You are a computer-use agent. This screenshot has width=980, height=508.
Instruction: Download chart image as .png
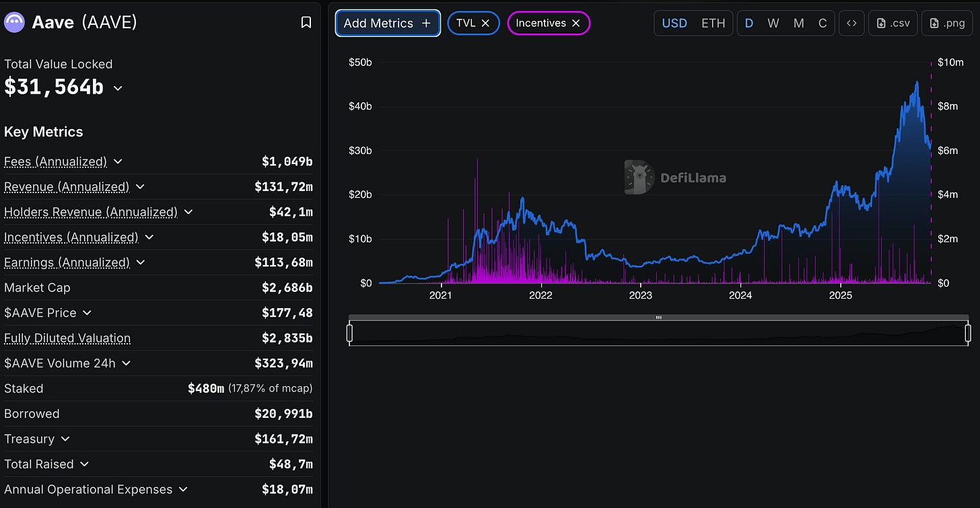pyautogui.click(x=946, y=23)
